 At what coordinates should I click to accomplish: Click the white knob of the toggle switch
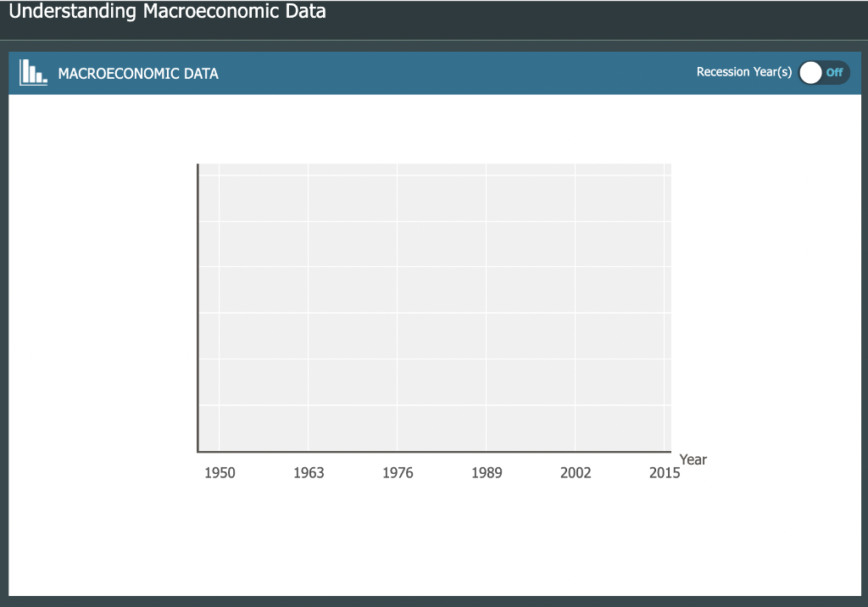tap(811, 73)
